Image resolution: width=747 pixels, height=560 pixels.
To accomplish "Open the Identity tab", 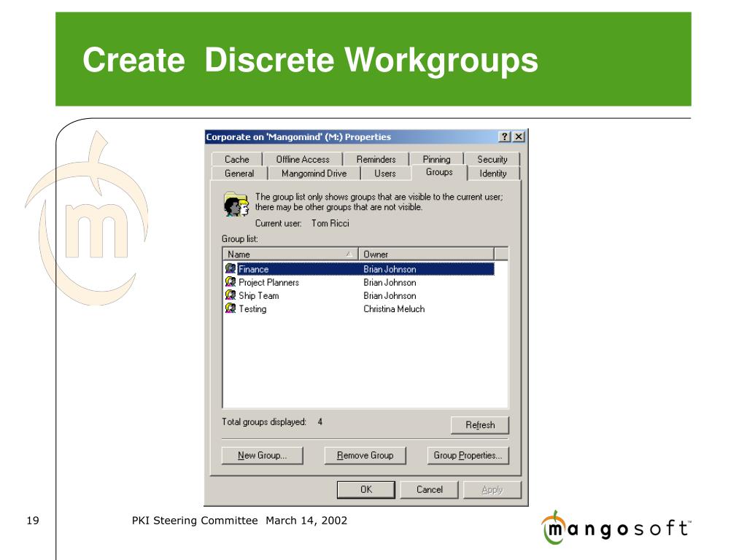I will pos(493,174).
